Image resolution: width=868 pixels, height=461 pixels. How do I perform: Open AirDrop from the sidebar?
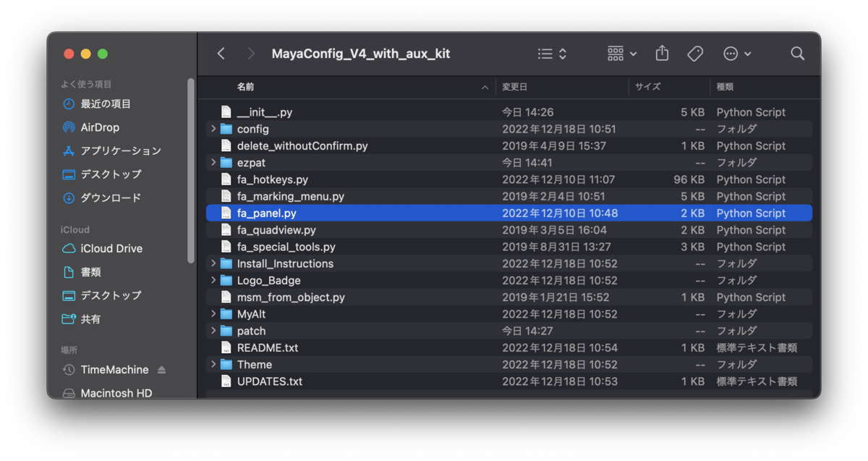click(90, 127)
